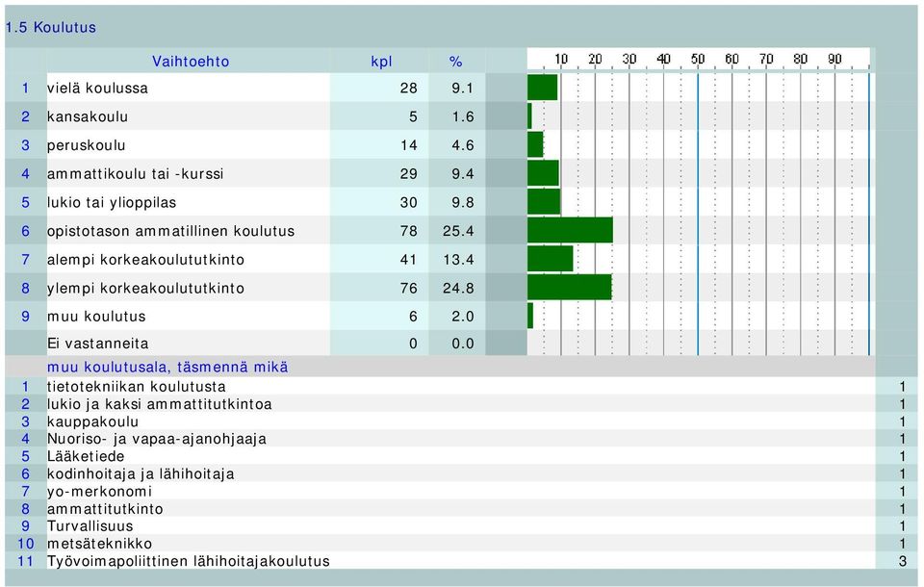Image resolution: width=924 pixels, height=587 pixels.
Task: Select the 'muu koulutus' row label
Action: tap(96, 317)
